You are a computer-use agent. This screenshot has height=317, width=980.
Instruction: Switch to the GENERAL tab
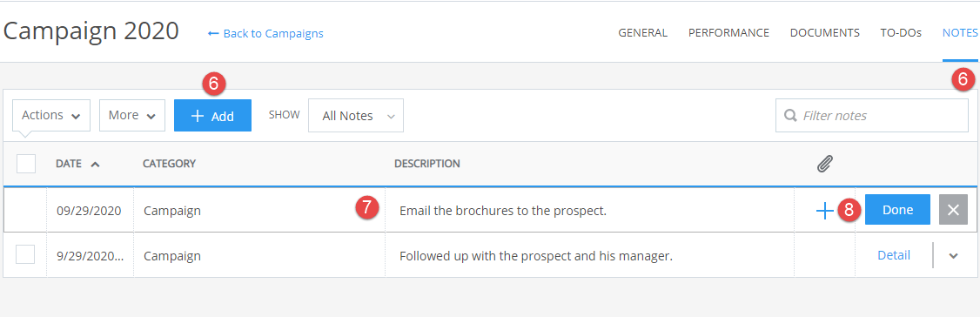coord(642,33)
